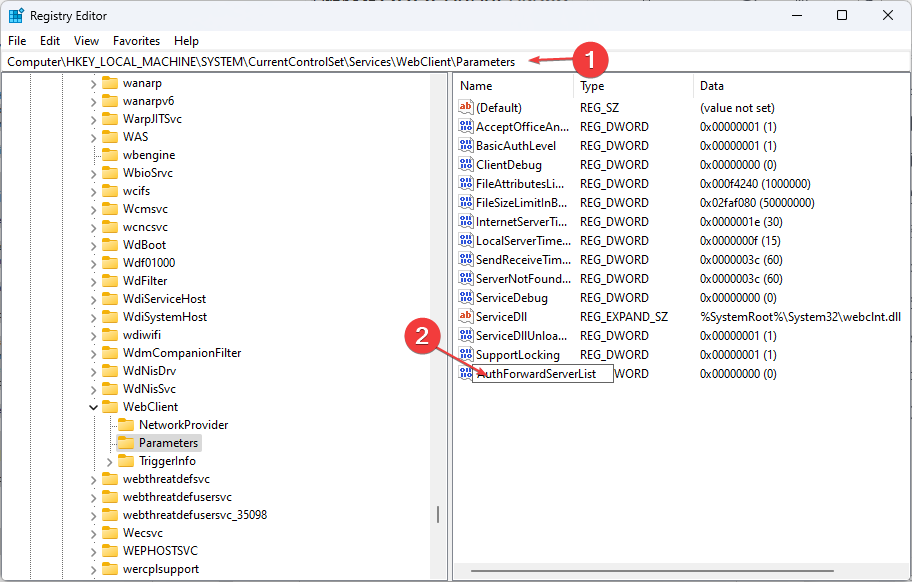Expand the WAS key
Image resolution: width=912 pixels, height=582 pixels.
pyautogui.click(x=93, y=137)
